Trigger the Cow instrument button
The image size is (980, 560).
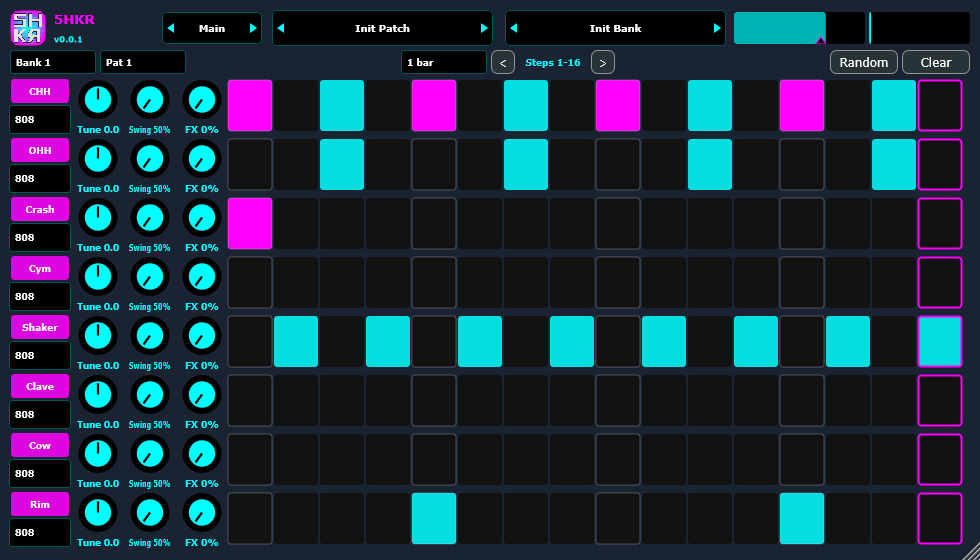click(x=40, y=446)
